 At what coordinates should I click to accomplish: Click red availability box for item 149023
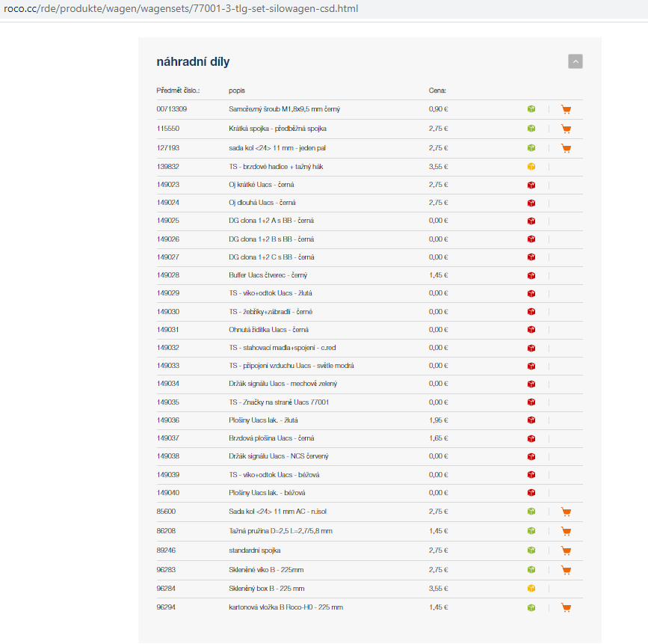pos(531,185)
